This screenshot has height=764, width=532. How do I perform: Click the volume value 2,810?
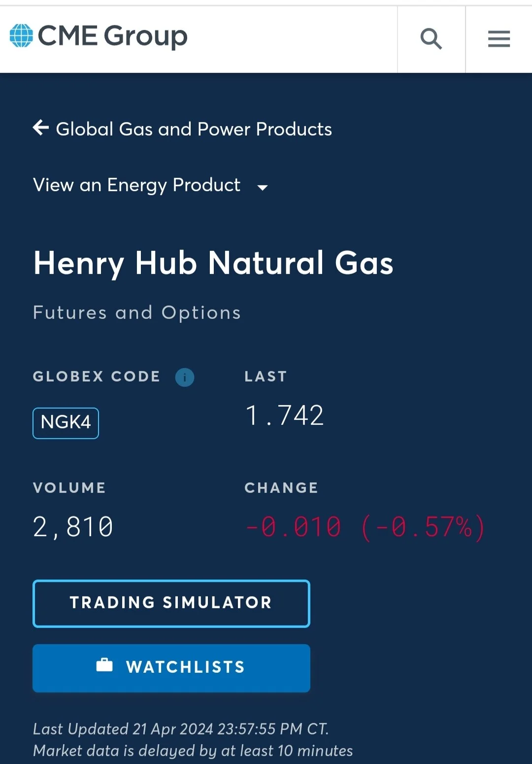[73, 527]
